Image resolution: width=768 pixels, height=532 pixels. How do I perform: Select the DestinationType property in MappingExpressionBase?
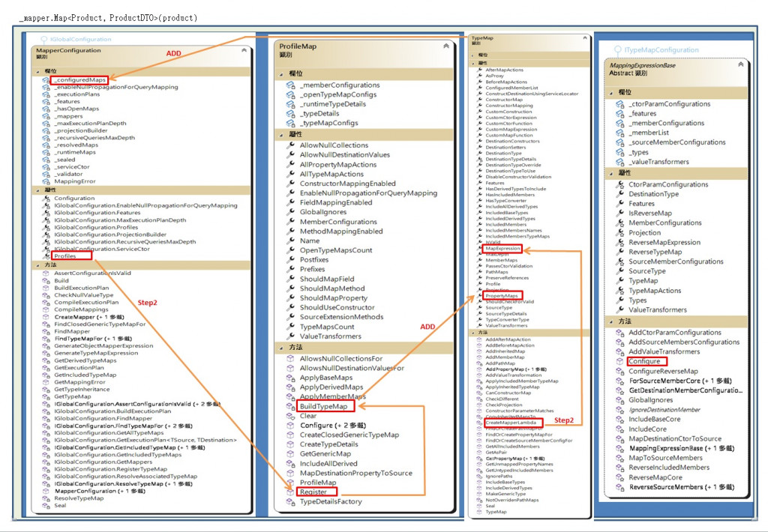pyautogui.click(x=654, y=194)
